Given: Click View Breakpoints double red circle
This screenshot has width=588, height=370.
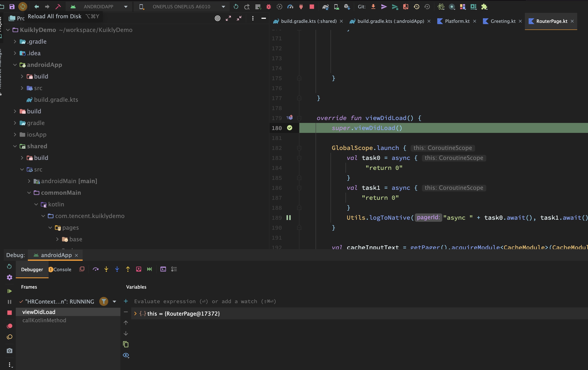Looking at the screenshot, I should [x=10, y=326].
